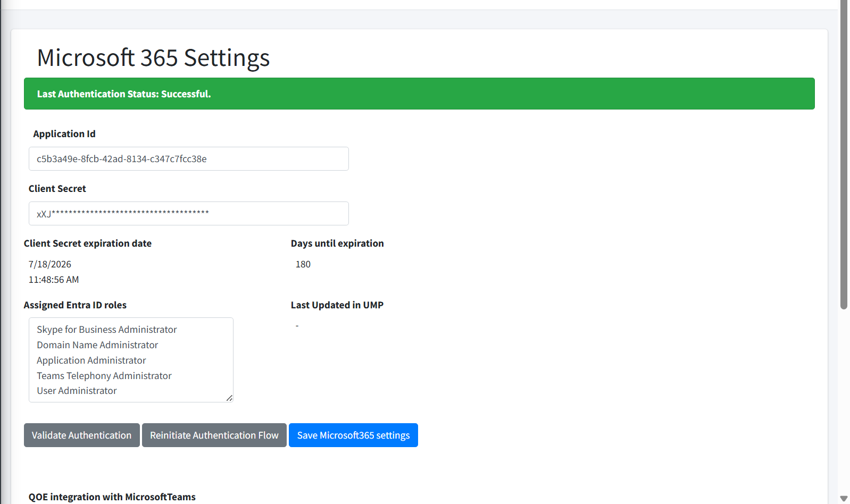Click User Administrator in roles box
850x504 pixels.
[77, 391]
